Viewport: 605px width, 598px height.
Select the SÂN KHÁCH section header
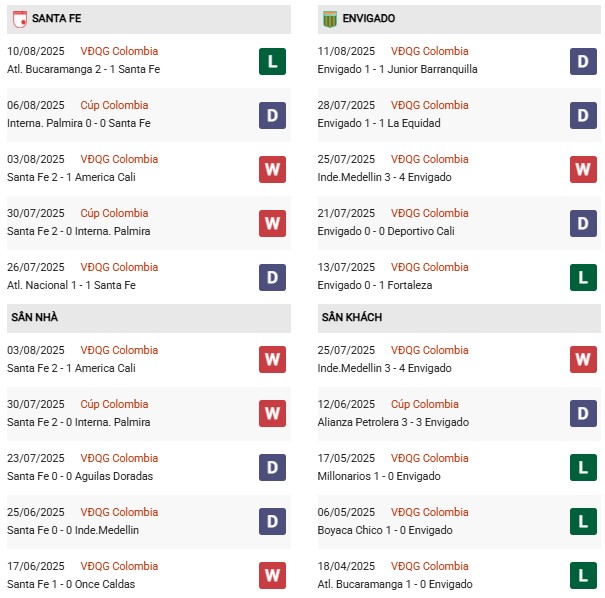point(352,317)
